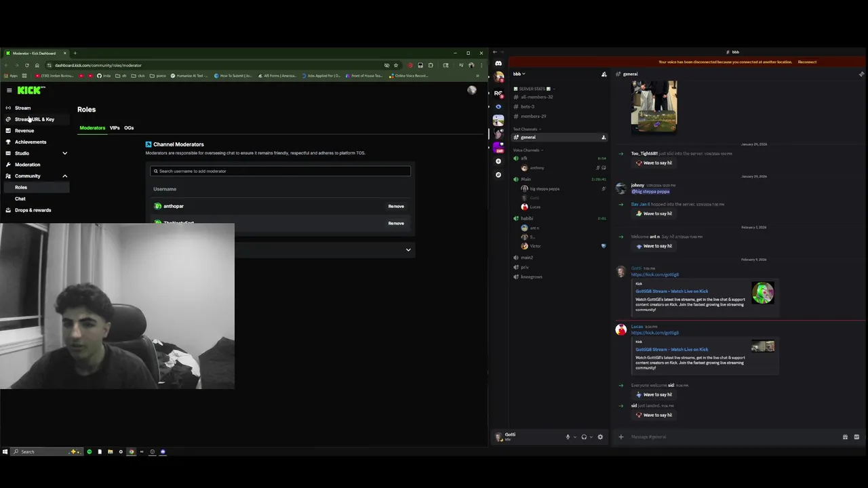Join the Main voice channel
The height and width of the screenshot is (488, 868).
(526, 179)
